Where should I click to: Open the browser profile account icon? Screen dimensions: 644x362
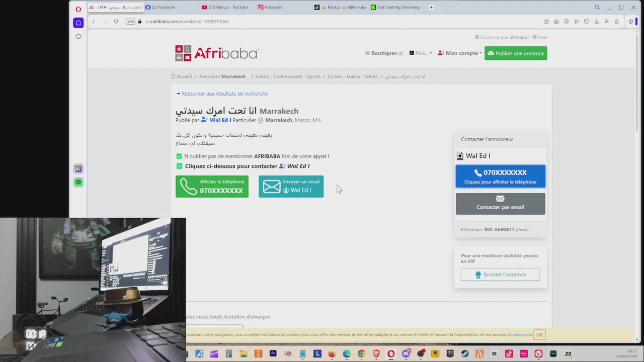617,22
